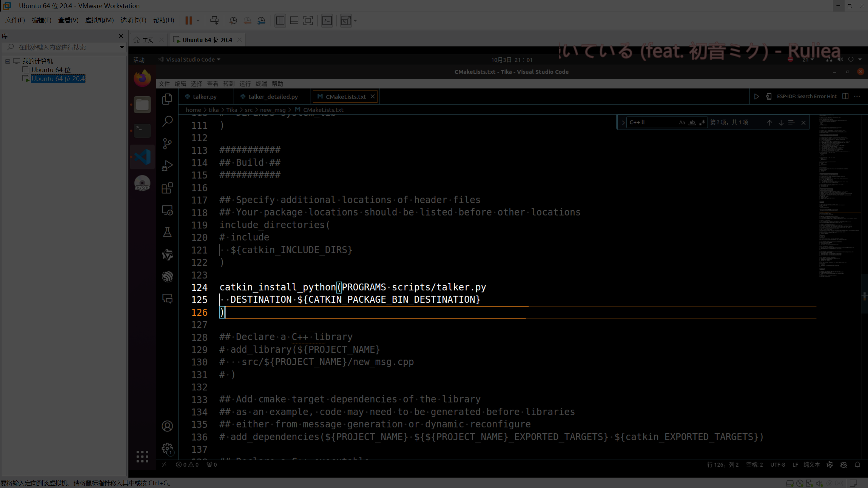
Task: Open the Run and Debug view
Action: pos(167,166)
